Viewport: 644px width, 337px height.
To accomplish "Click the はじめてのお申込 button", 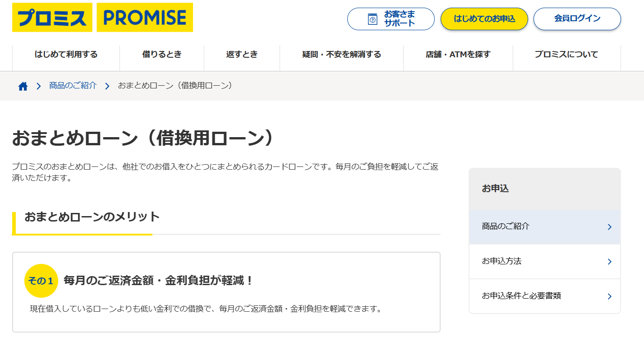I will point(484,19).
